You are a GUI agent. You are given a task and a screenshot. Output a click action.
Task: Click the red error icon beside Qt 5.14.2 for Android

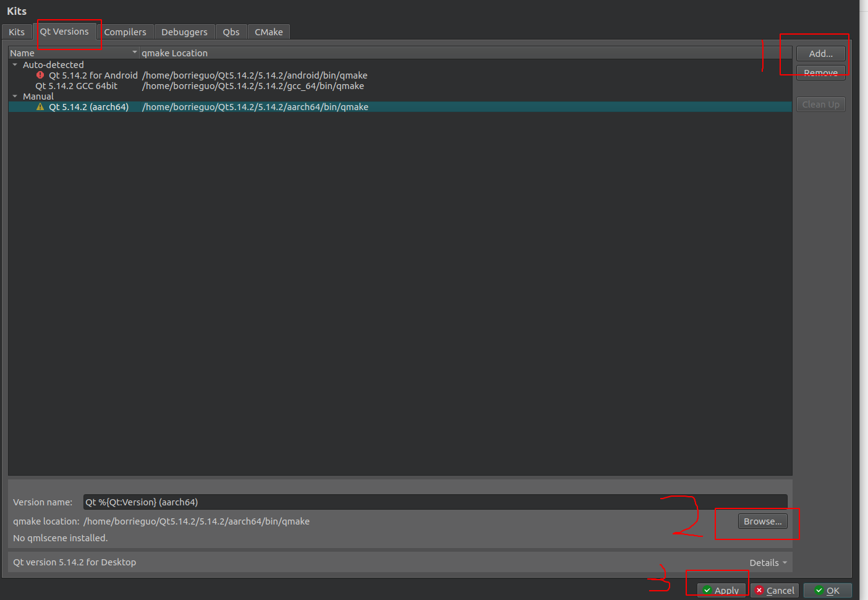[x=40, y=75]
